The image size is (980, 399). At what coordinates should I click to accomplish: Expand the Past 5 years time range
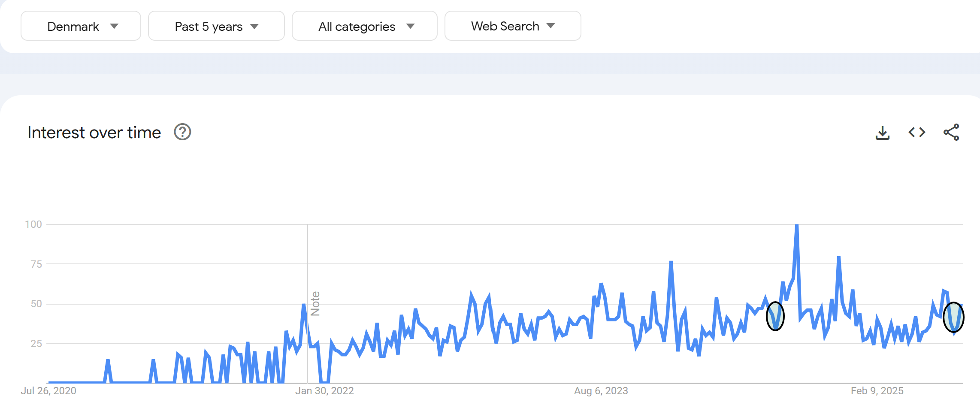tap(216, 26)
